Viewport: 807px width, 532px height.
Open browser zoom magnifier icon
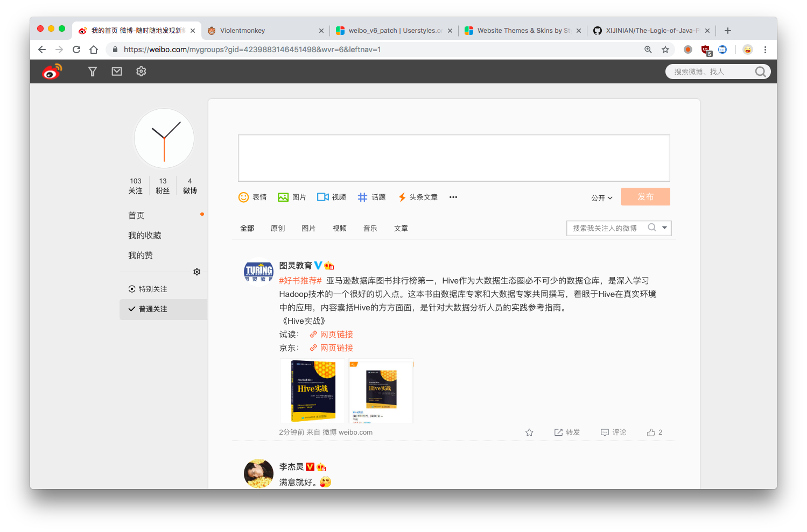pos(648,49)
